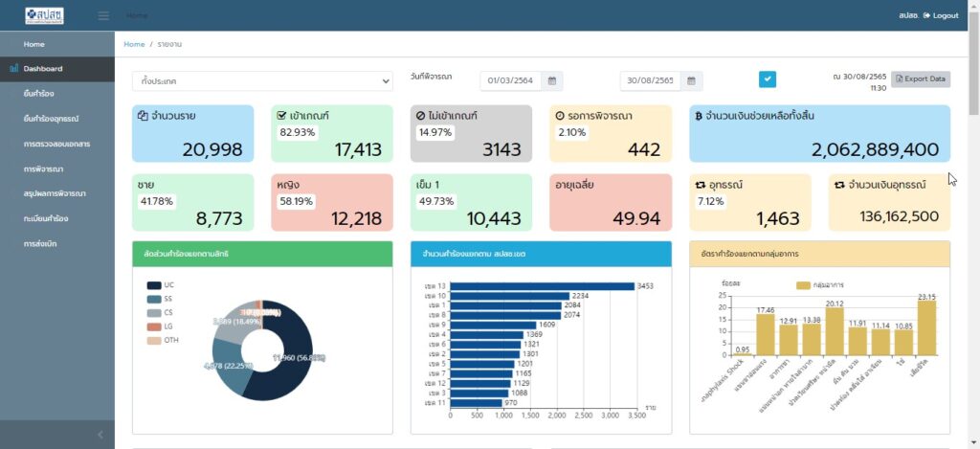
Task: Click the LG color swatch in legend
Action: (153, 326)
